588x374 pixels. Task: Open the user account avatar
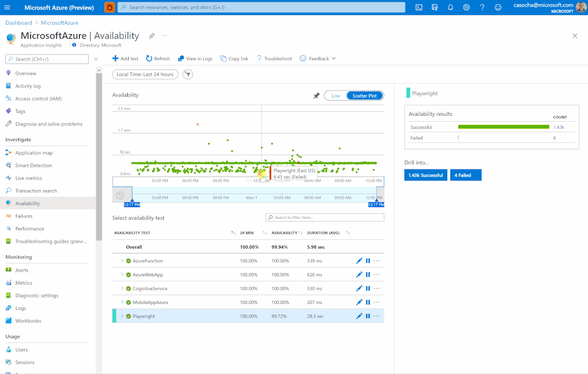pos(581,7)
